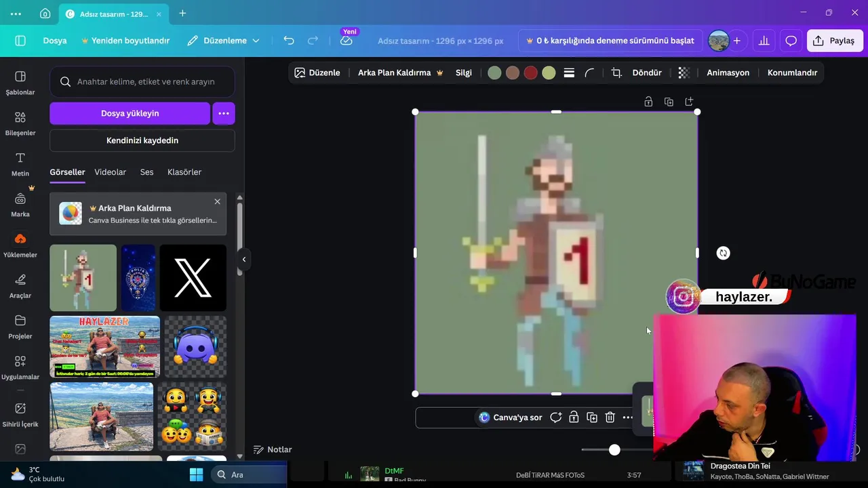The image size is (868, 488).
Task: Click Arka Plan Kaldırma in toolbar
Action: [401, 73]
